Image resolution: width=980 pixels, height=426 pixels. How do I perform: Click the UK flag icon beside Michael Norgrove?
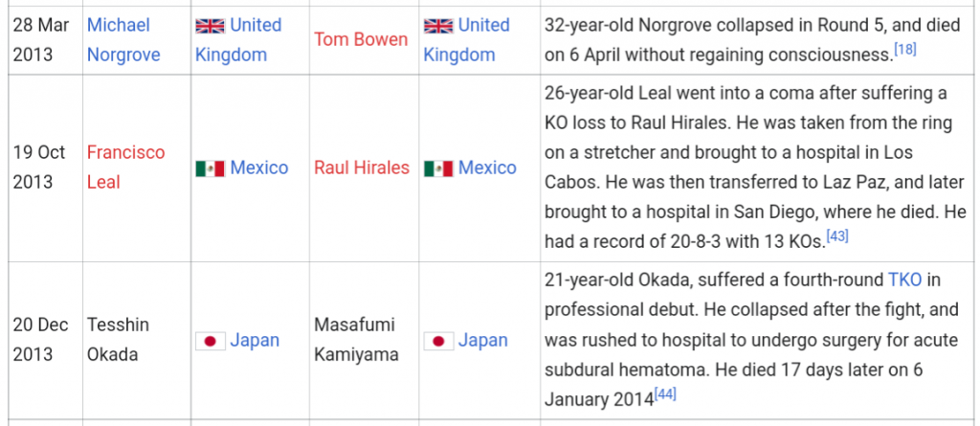pos(210,26)
